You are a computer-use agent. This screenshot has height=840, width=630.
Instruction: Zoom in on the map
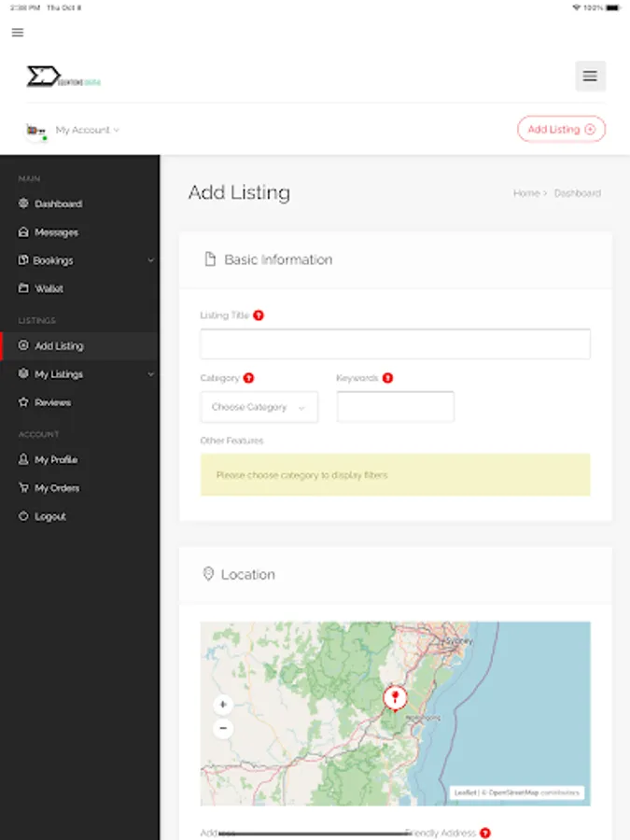click(223, 705)
